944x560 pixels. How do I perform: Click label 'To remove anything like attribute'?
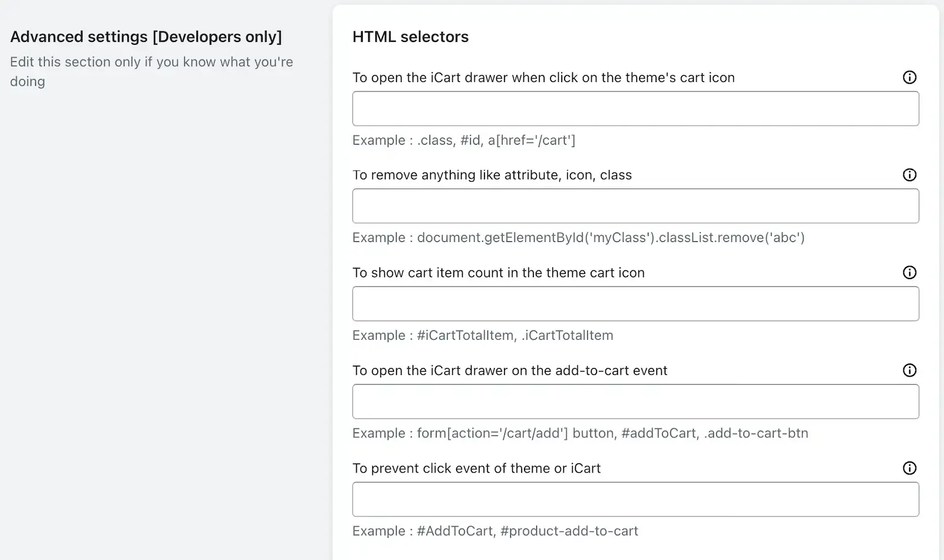click(x=492, y=175)
